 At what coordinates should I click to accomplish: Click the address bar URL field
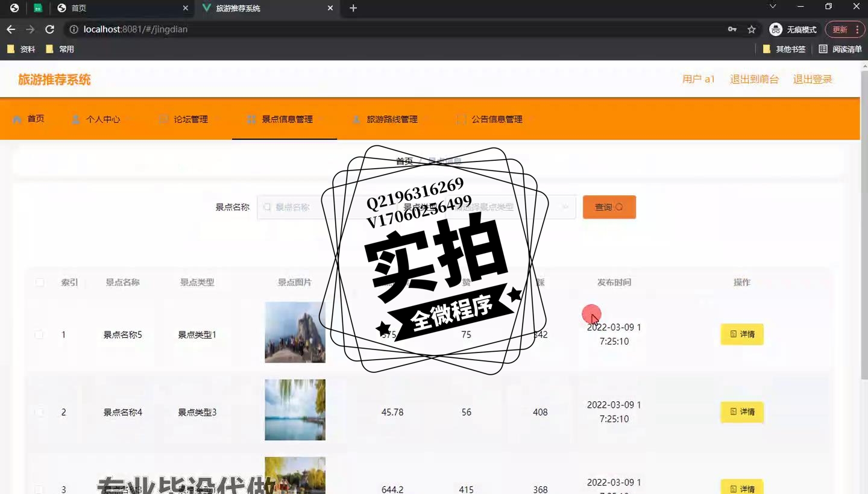(398, 30)
